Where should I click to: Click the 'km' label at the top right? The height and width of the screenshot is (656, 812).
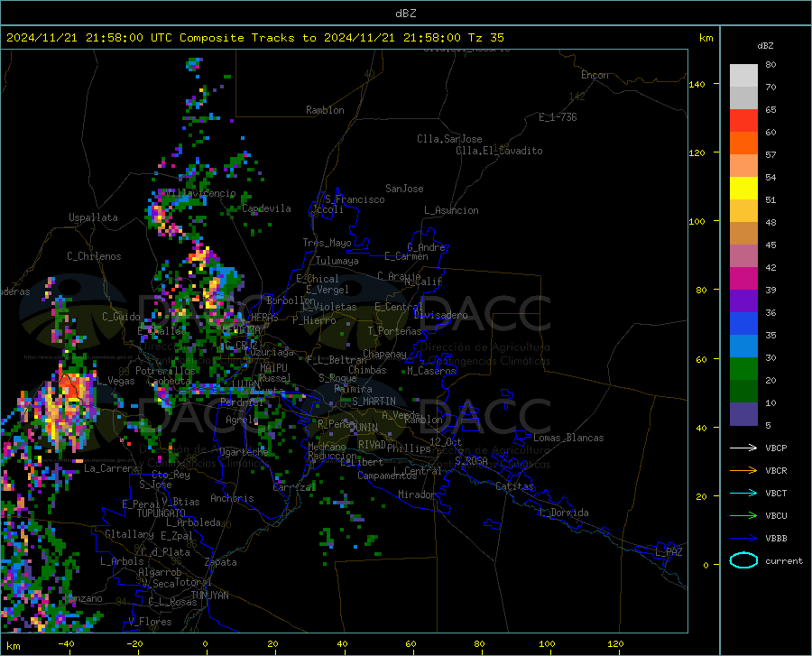(x=706, y=38)
